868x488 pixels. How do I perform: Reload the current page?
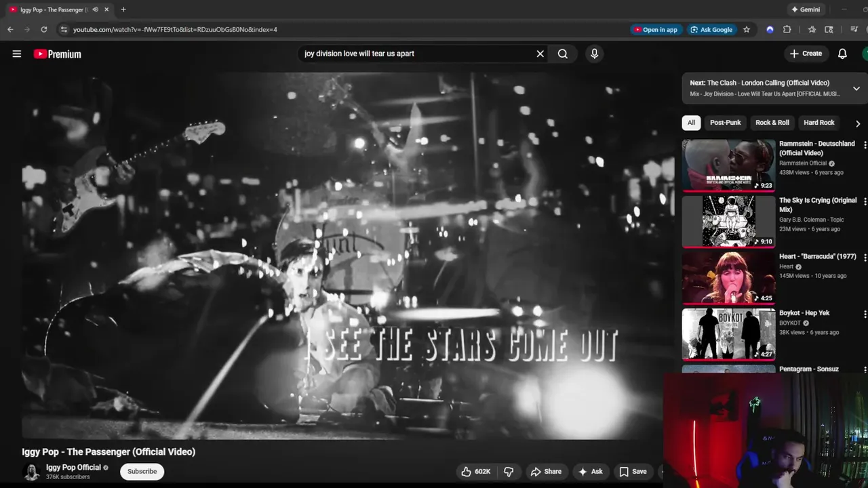pyautogui.click(x=44, y=29)
